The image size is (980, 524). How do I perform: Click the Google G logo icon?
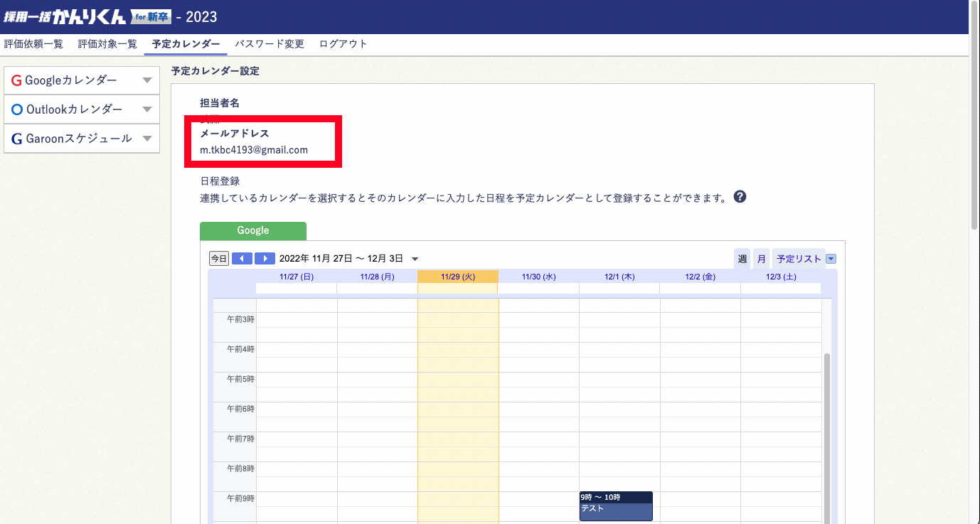[16, 80]
